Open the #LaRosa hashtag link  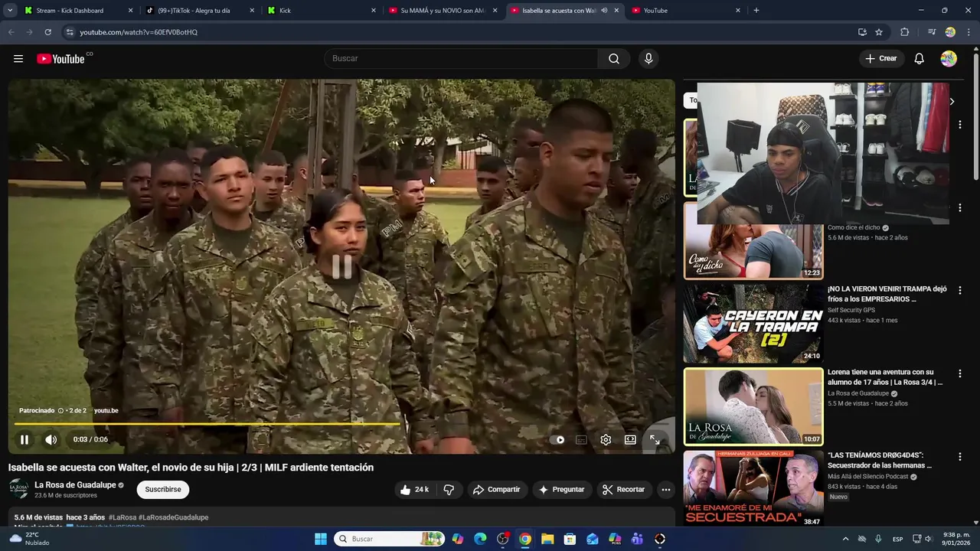pos(122,518)
